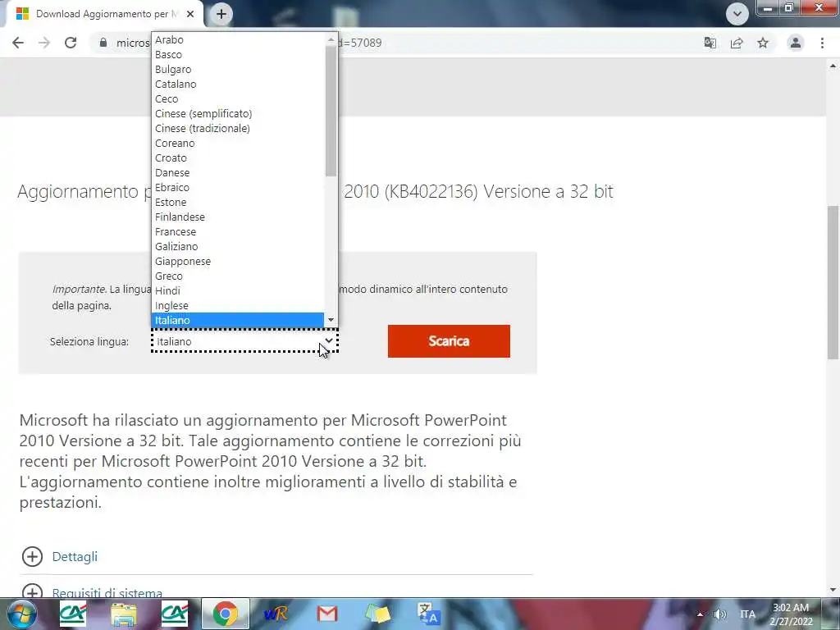
Task: Click the language list scroll-down arrow
Action: click(x=331, y=320)
